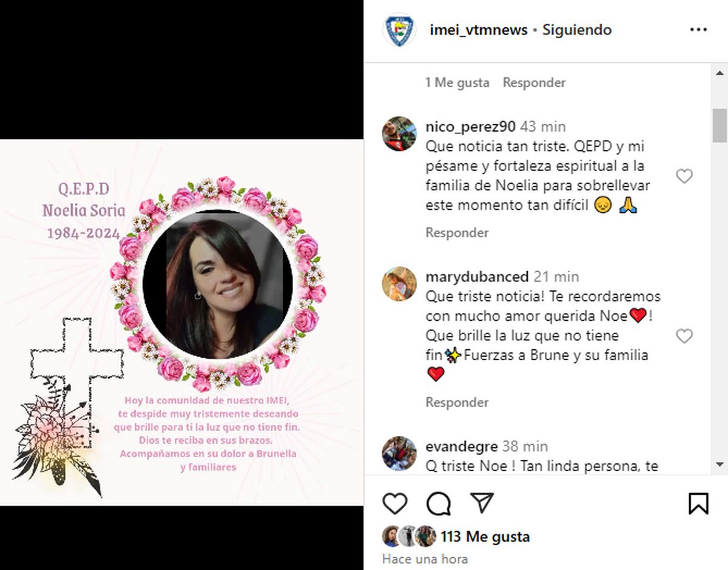
Task: Click the imei_vtmnews username link
Action: coord(479,30)
